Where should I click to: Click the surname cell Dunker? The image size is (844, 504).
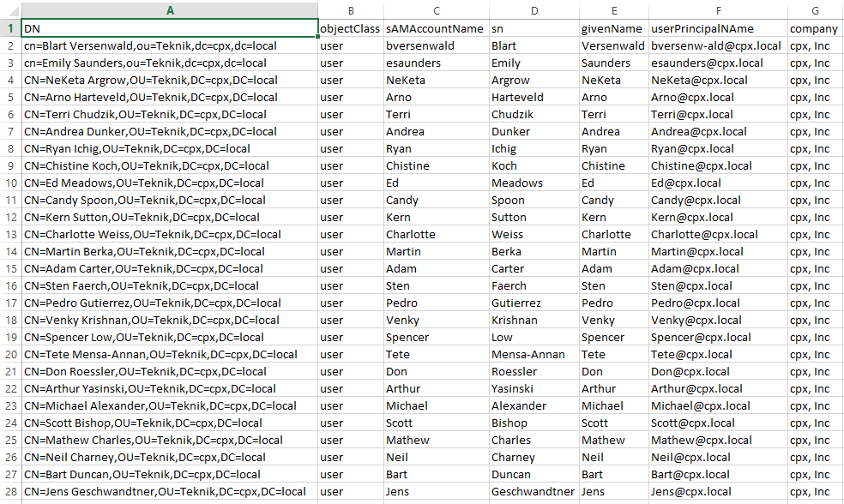(x=534, y=131)
